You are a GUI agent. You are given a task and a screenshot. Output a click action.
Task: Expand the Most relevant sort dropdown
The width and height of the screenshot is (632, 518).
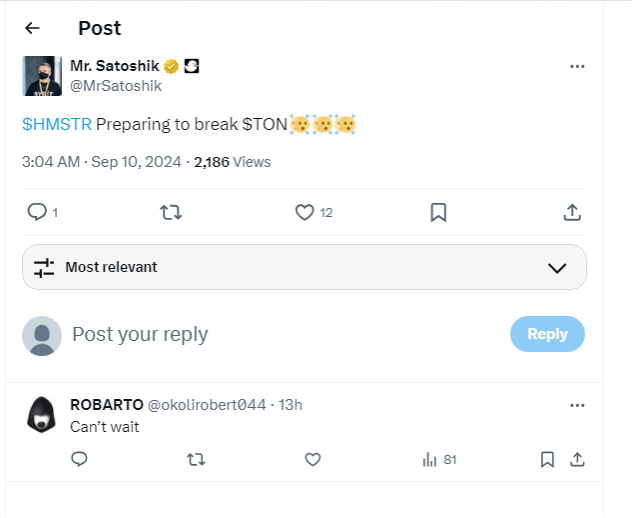pos(304,267)
